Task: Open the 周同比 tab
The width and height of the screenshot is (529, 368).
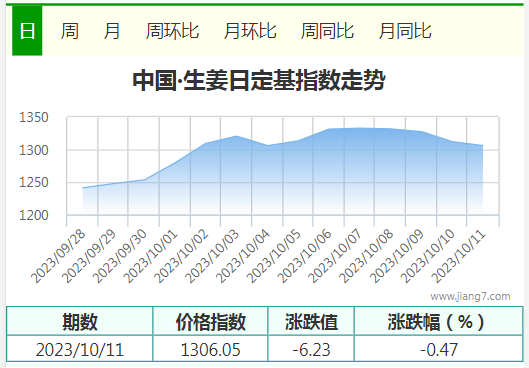Action: (327, 31)
